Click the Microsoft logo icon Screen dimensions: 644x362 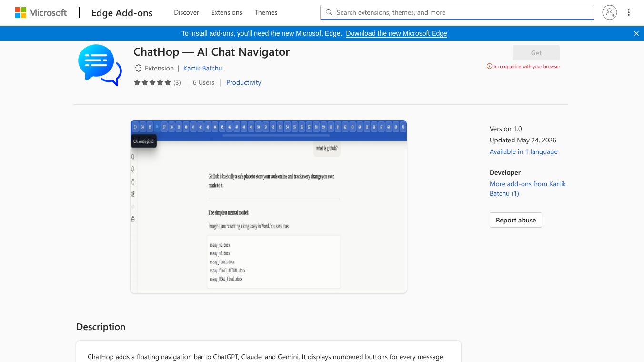(x=20, y=13)
